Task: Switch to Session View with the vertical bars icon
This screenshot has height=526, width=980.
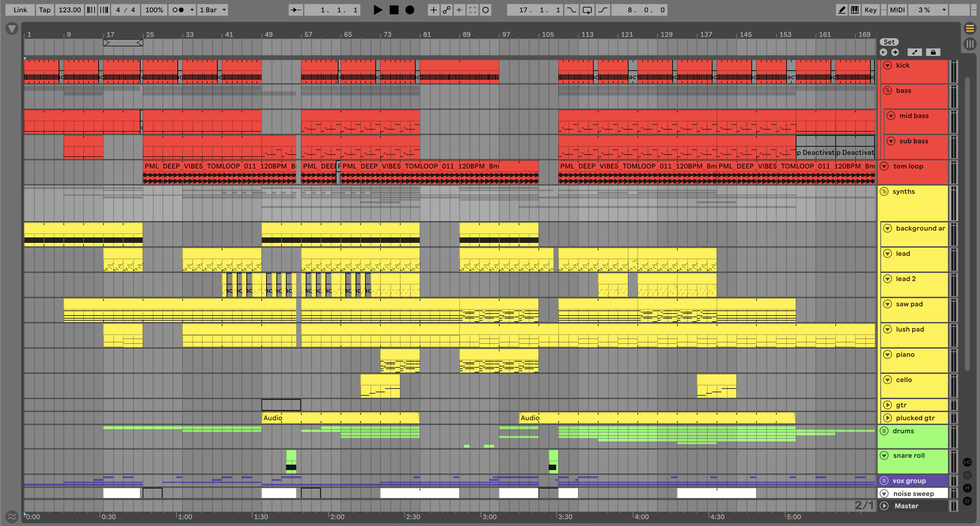Action: [970, 44]
